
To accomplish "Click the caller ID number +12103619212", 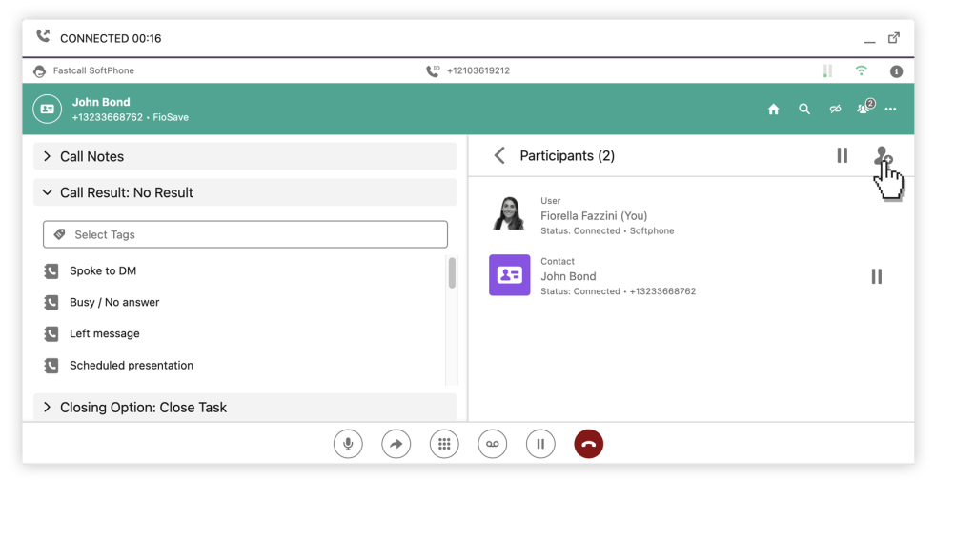I will 478,70.
